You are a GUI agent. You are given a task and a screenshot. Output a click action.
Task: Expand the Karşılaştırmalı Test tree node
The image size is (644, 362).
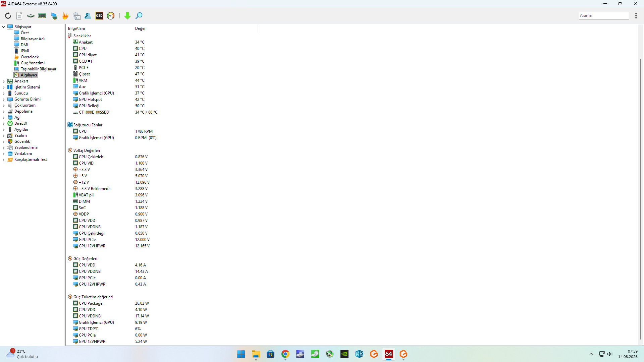point(4,160)
